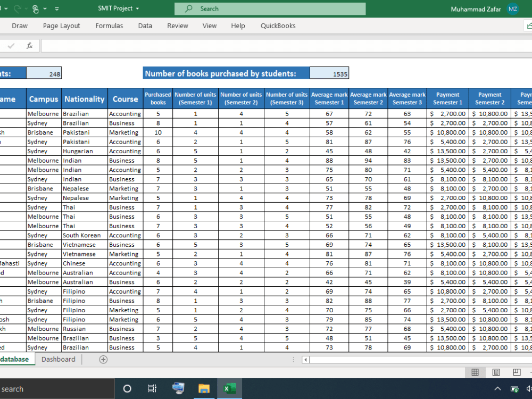Open the Formulas ribbon tab
Image resolution: width=532 pixels, height=399 pixels.
pyautogui.click(x=109, y=26)
